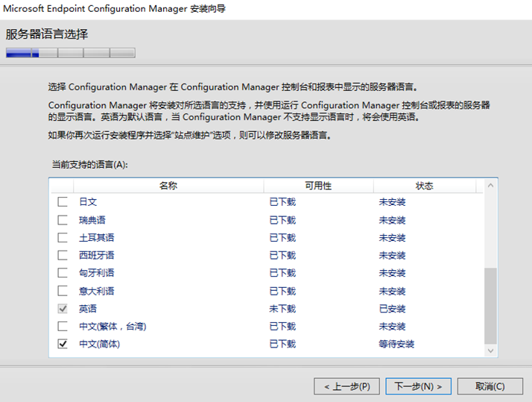Click the greyed 英语 checkbox
532x402 pixels.
click(63, 309)
